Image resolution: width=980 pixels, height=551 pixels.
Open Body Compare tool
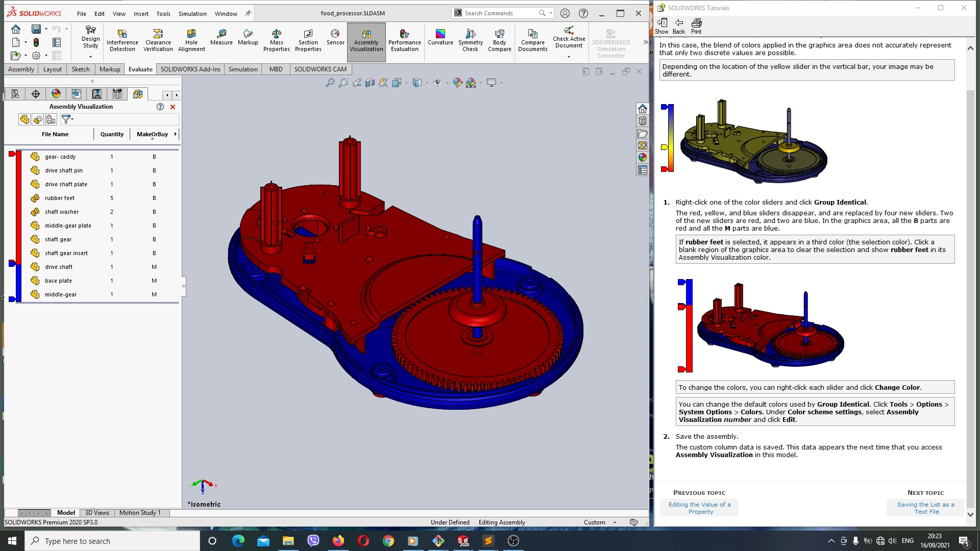[500, 41]
